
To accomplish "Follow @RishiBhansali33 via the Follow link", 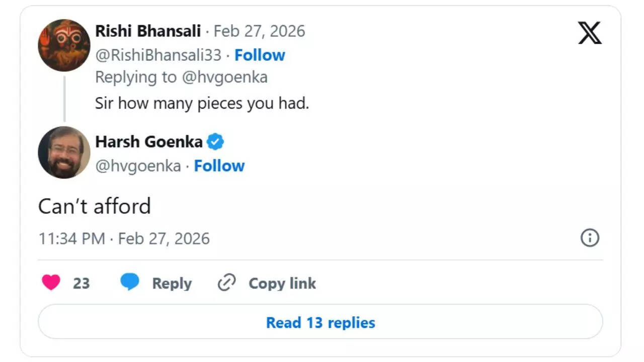I will pos(260,55).
